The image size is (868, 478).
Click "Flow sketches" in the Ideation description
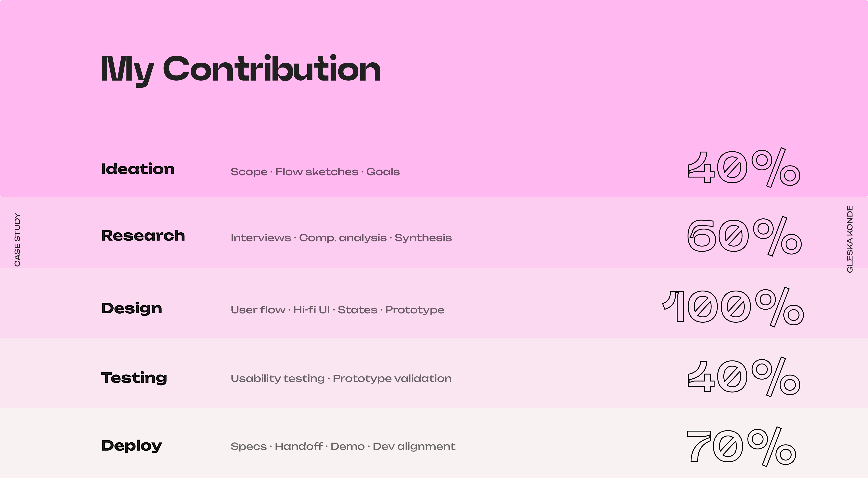[x=317, y=172]
